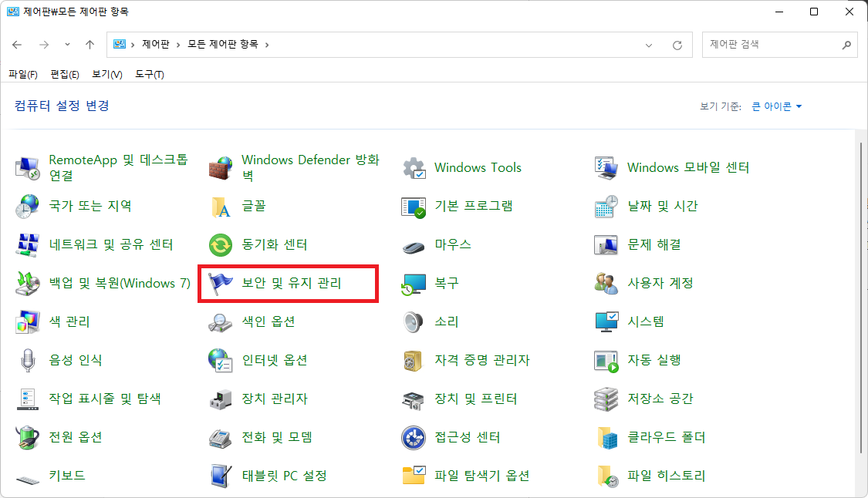Click the 문제 해결 icon
Viewport: 868px width, 498px height.
tap(606, 244)
